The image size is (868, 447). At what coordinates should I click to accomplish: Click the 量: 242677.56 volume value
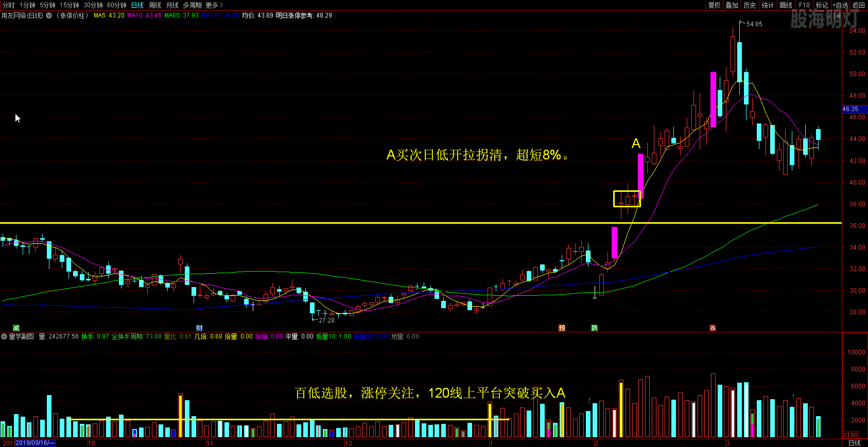pyautogui.click(x=59, y=336)
